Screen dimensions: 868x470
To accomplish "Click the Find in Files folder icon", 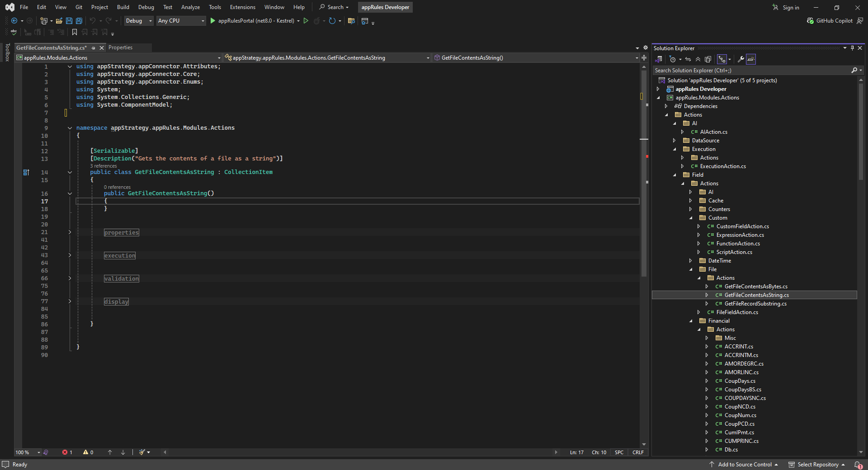I will click(351, 21).
